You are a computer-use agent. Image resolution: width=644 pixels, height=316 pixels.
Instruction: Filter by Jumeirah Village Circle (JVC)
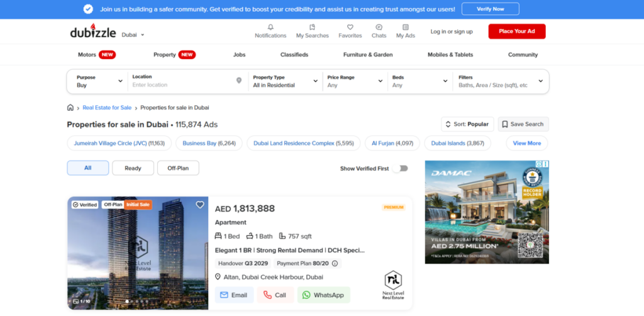point(119,144)
